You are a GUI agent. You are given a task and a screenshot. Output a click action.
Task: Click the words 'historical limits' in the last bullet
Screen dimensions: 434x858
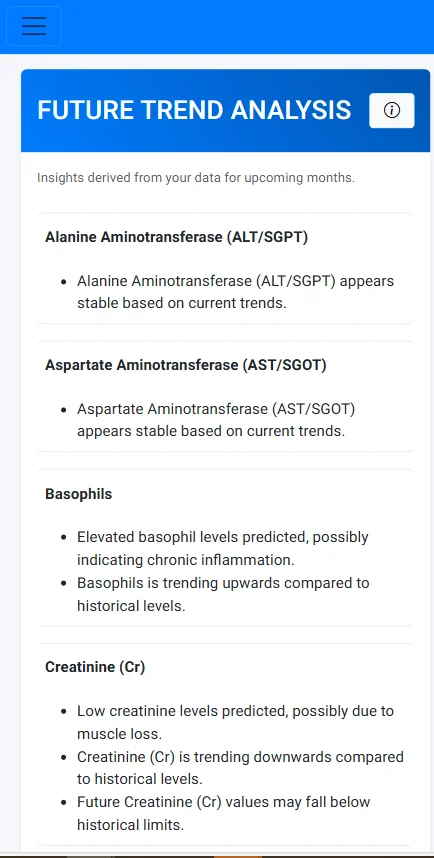pos(129,825)
